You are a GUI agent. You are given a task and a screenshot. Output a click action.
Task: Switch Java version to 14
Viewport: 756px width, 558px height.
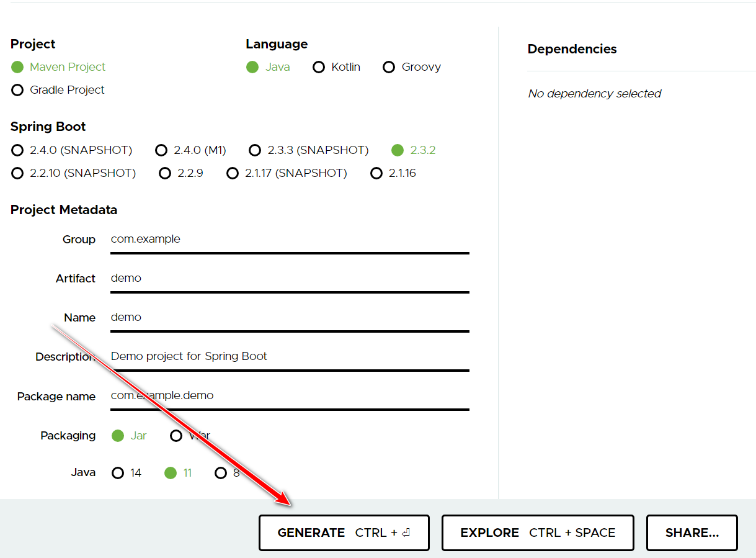118,472
